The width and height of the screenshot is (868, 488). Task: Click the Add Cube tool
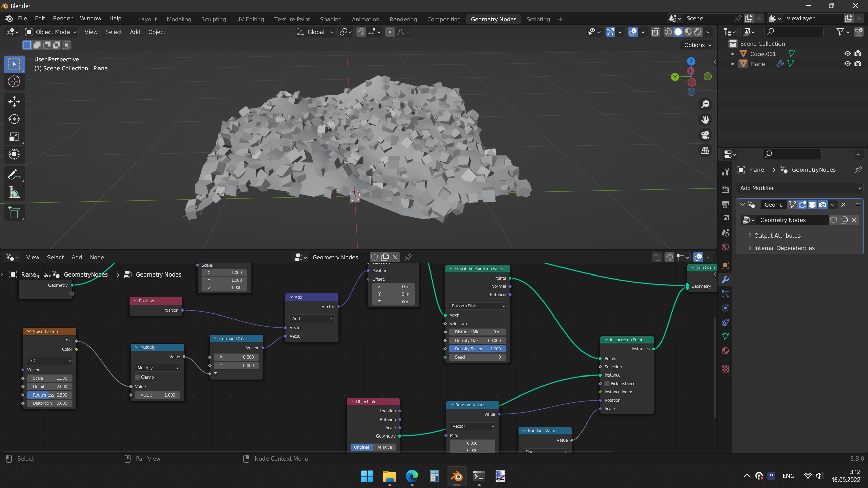(14, 212)
